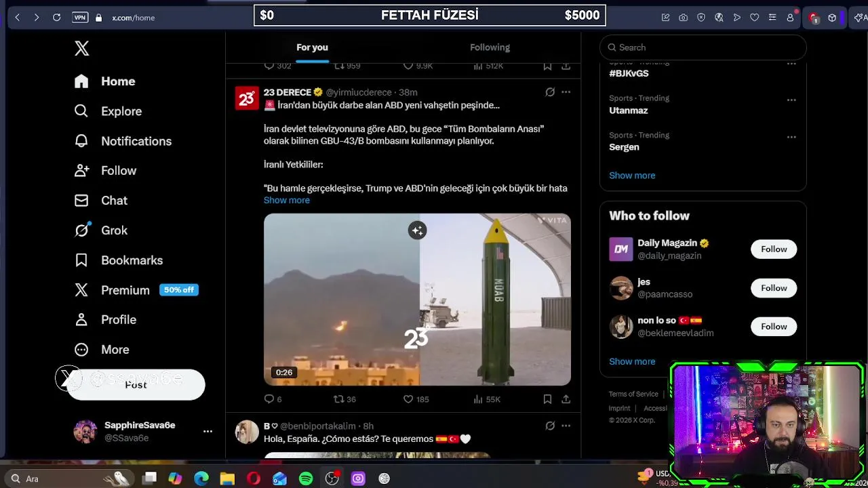Open the page translate icon
Image resolution: width=868 pixels, height=488 pixels.
pos(719,18)
